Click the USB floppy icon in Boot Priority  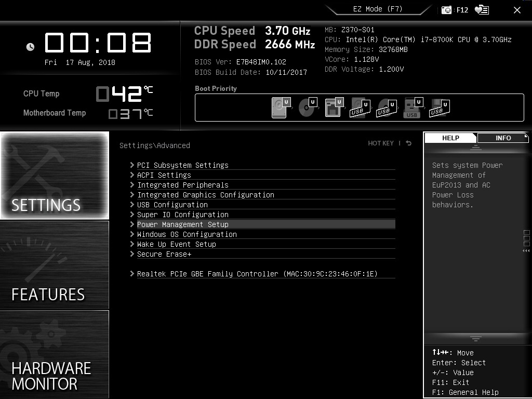point(439,107)
